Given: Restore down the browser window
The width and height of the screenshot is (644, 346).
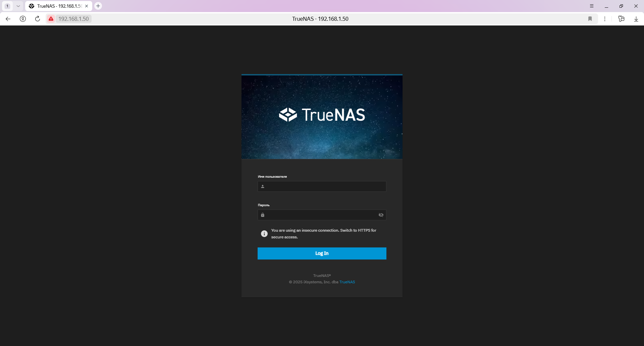Looking at the screenshot, I should point(621,6).
